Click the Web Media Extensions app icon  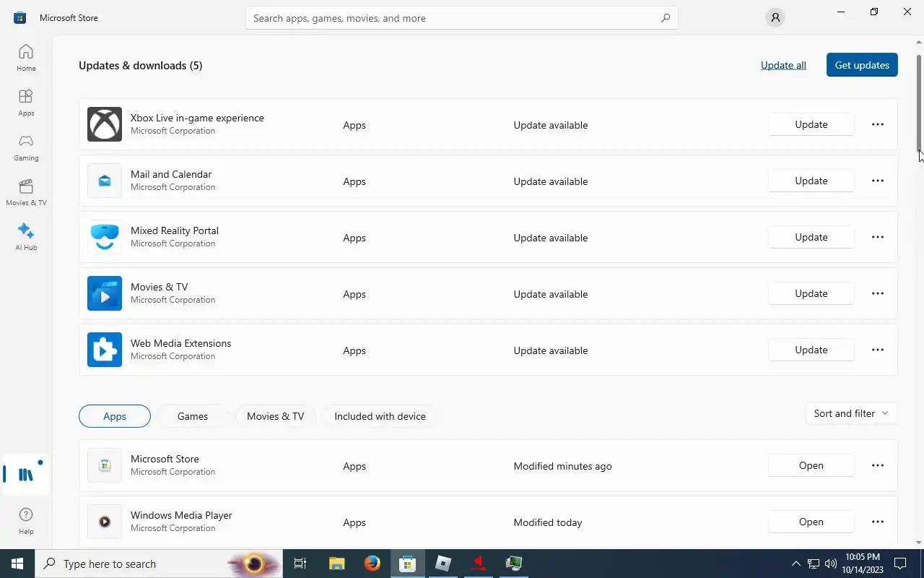[105, 350]
